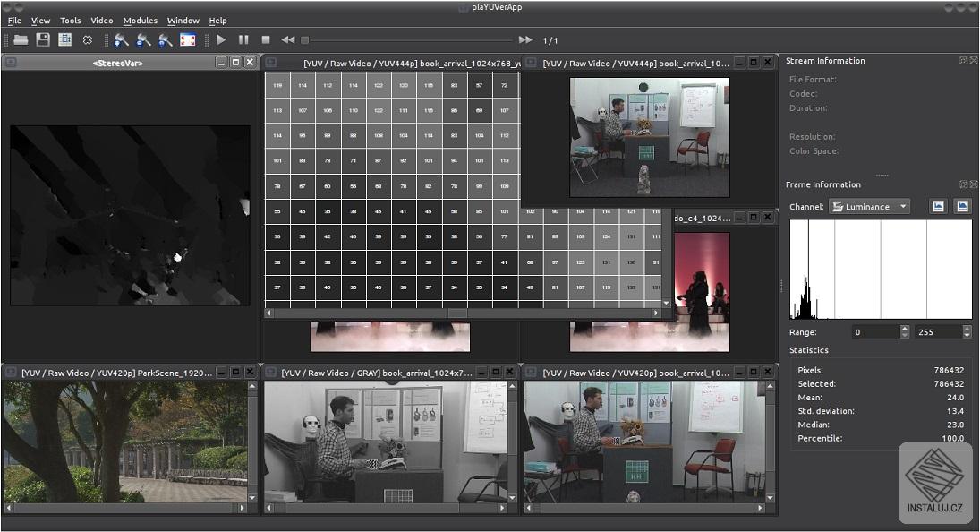Click scroll-up arrow in ParkScene window
Image resolution: width=980 pixels, height=532 pixels.
(252, 386)
